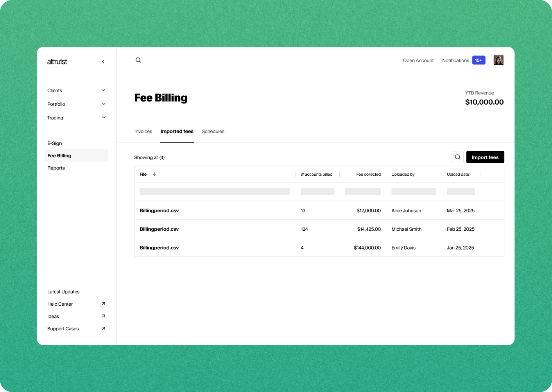Open the Help Center external link arrow

pos(104,304)
